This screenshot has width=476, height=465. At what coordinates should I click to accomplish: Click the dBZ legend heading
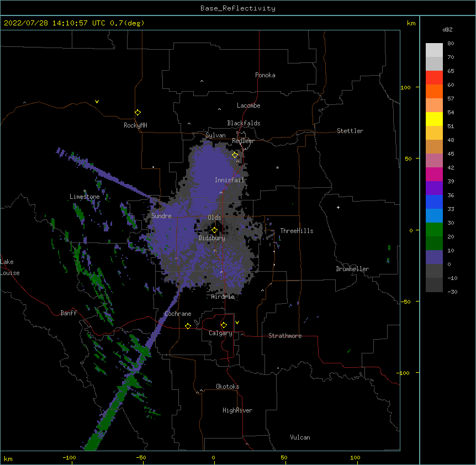click(447, 29)
